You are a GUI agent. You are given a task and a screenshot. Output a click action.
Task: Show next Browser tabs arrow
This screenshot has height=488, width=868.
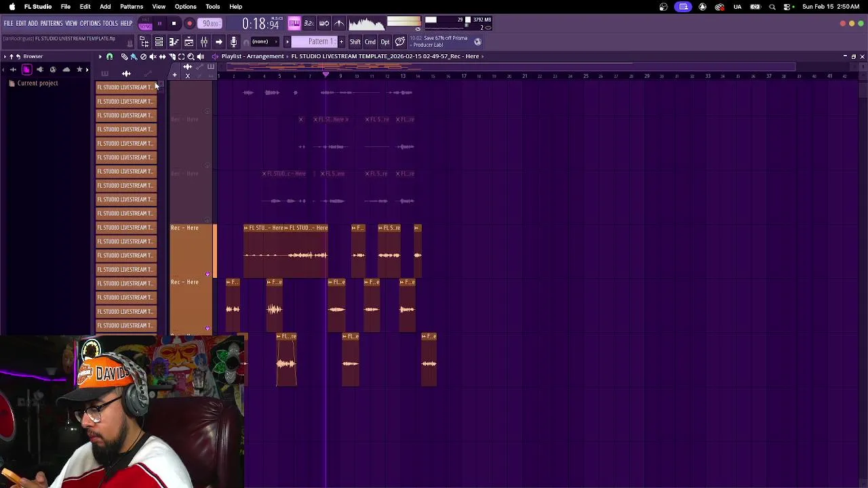[x=87, y=70]
